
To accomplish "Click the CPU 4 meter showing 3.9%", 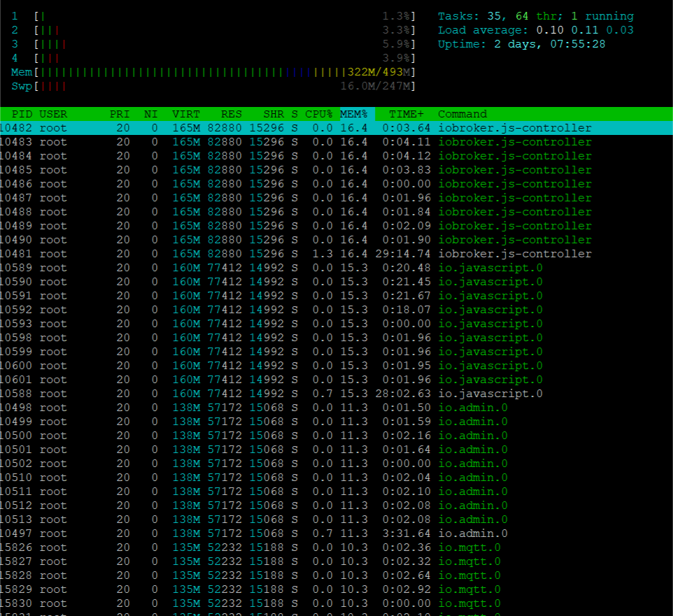I will [213, 58].
